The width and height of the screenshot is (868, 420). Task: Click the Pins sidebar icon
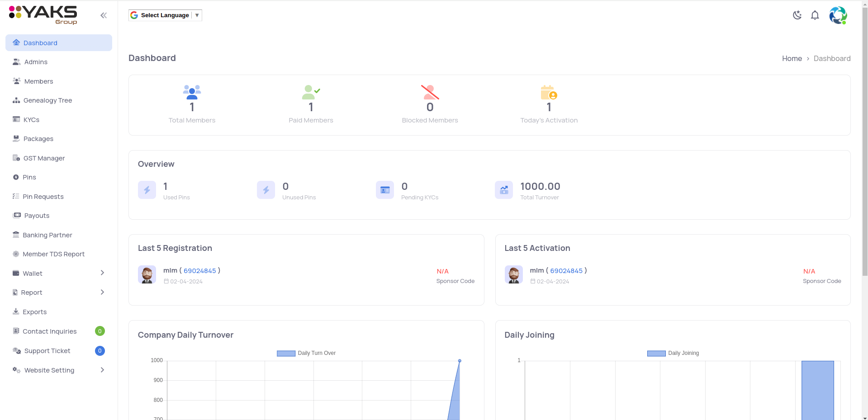tap(16, 177)
